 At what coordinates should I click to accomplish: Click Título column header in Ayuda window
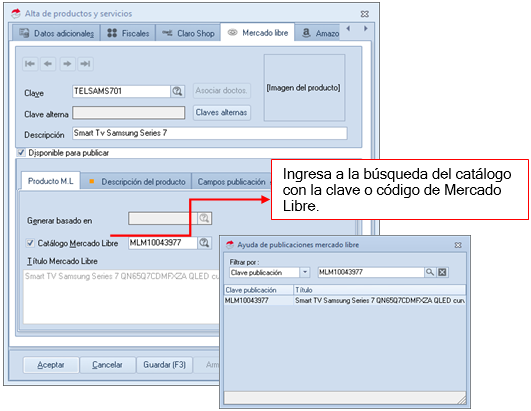[x=380, y=290]
